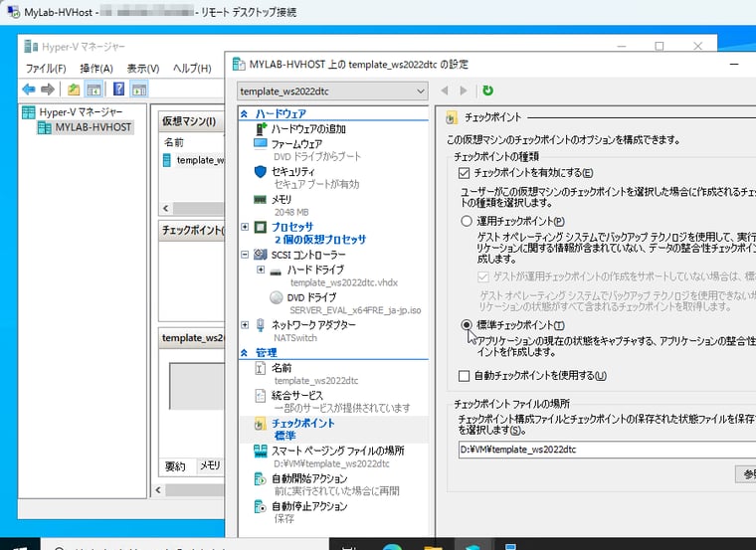Select template VM row in 仮想マシン list
756x550 pixels.
click(194, 160)
